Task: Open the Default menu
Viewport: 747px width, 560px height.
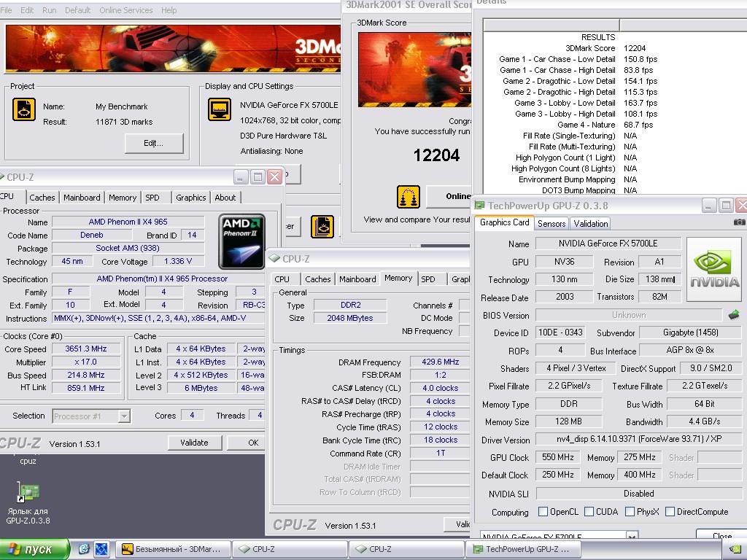Action: pyautogui.click(x=77, y=10)
